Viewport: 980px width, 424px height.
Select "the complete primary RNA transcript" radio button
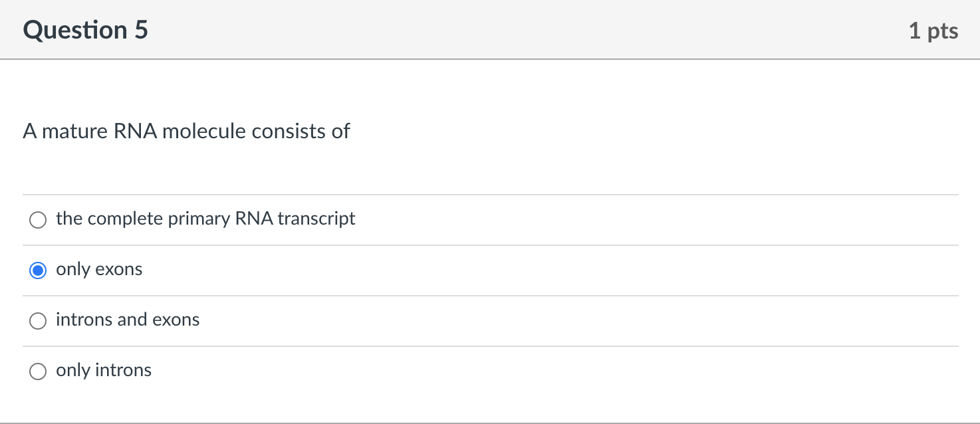pos(38,220)
